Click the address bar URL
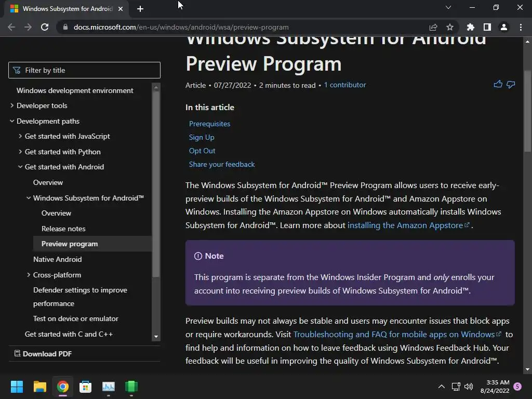532x399 pixels. [181, 27]
